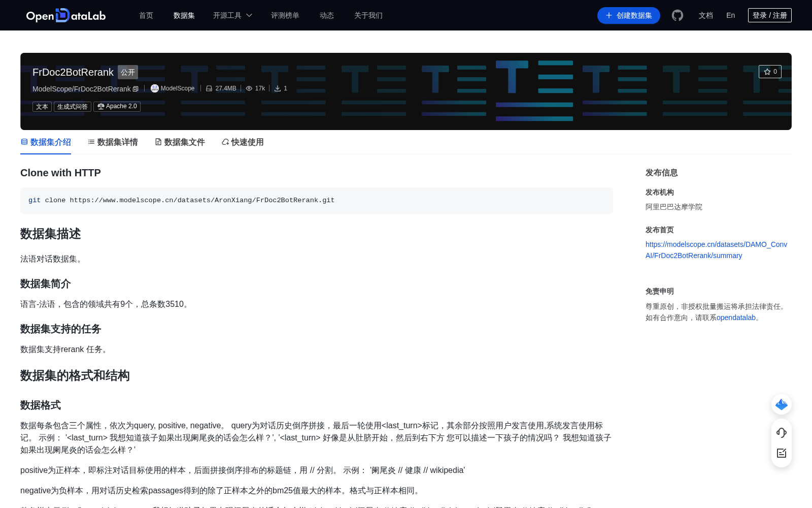Click the Apache 2.0 license tag

(x=117, y=107)
